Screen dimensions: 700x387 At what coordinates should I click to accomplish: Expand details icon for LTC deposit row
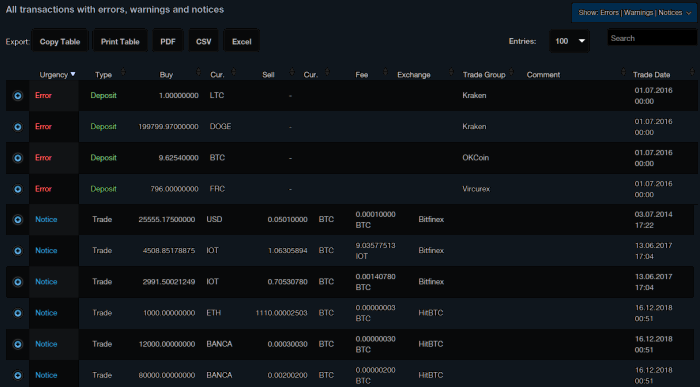click(18, 96)
